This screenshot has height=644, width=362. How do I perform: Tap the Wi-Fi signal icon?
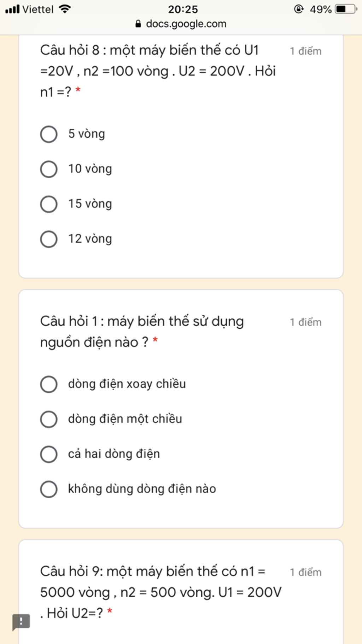click(x=65, y=9)
